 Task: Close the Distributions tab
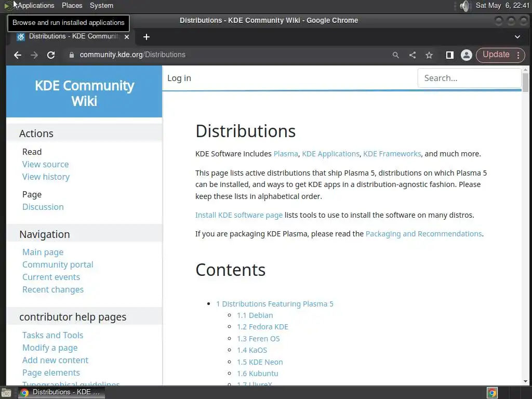point(127,37)
